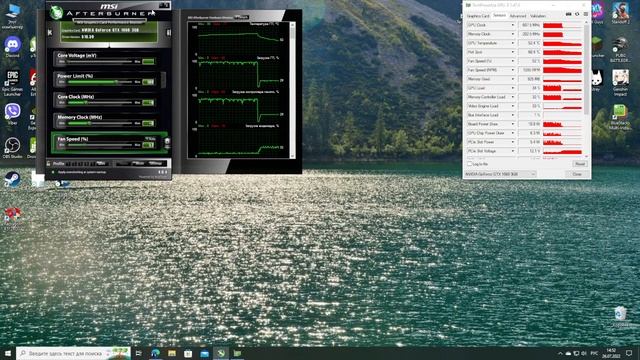Adjust the Core Clock slider in Afterburner

100,102
